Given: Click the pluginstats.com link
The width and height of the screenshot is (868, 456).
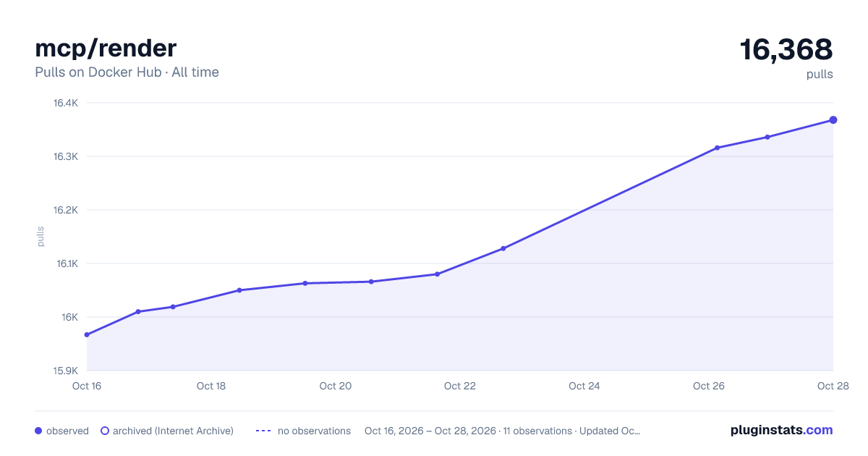Looking at the screenshot, I should (x=781, y=430).
